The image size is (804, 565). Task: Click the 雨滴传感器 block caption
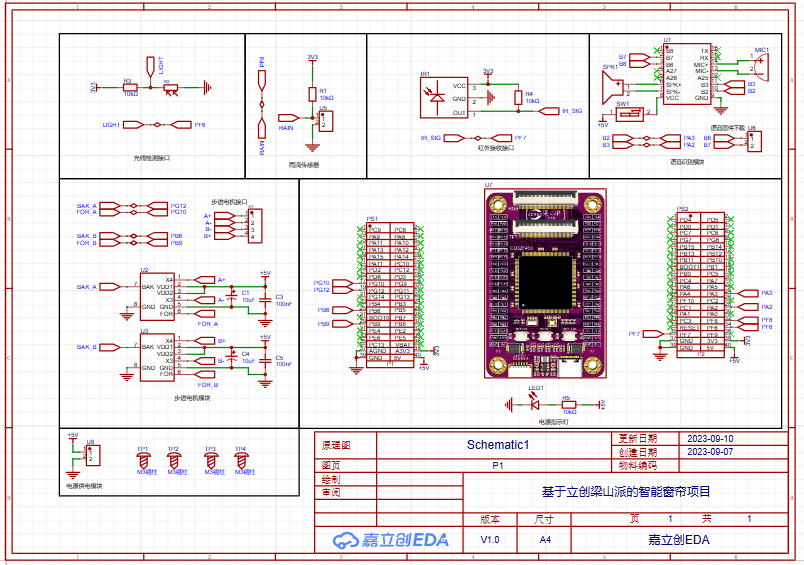304,165
